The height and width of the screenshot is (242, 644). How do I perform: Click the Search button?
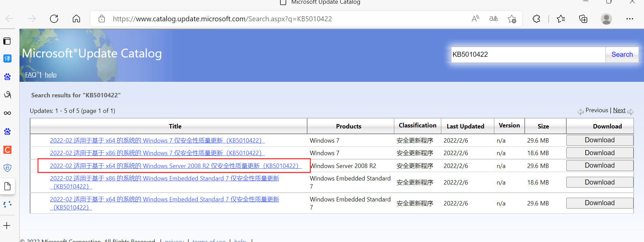pyautogui.click(x=622, y=54)
